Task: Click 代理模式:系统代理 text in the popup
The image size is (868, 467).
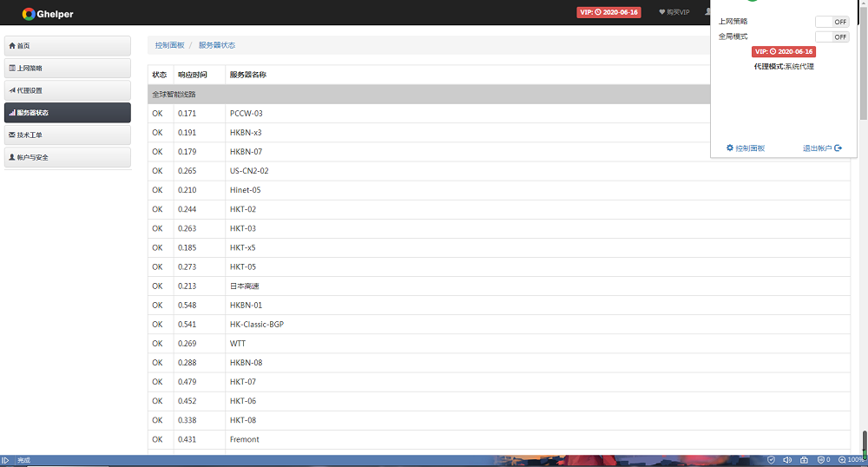Action: coord(783,66)
